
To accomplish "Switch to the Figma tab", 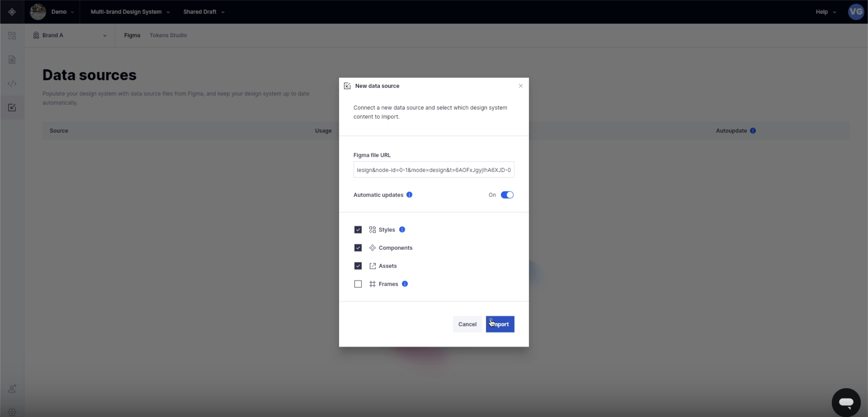I will pos(132,35).
